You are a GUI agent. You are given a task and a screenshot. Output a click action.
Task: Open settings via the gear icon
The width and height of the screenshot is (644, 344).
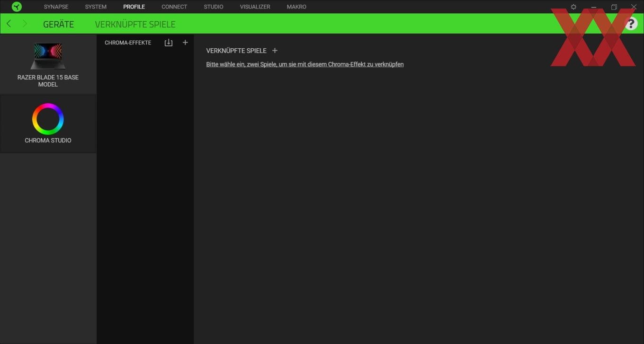click(573, 7)
